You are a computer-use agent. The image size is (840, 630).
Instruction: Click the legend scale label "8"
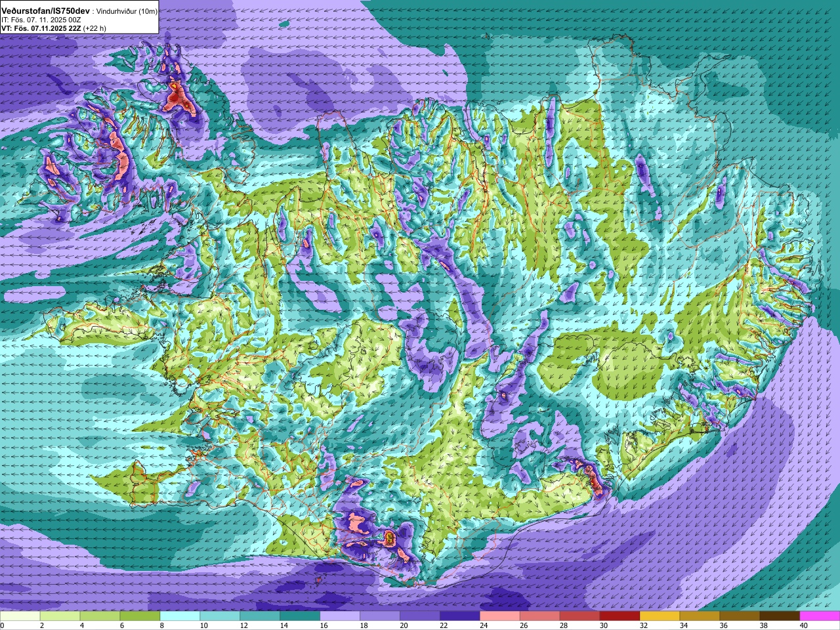[161, 625]
